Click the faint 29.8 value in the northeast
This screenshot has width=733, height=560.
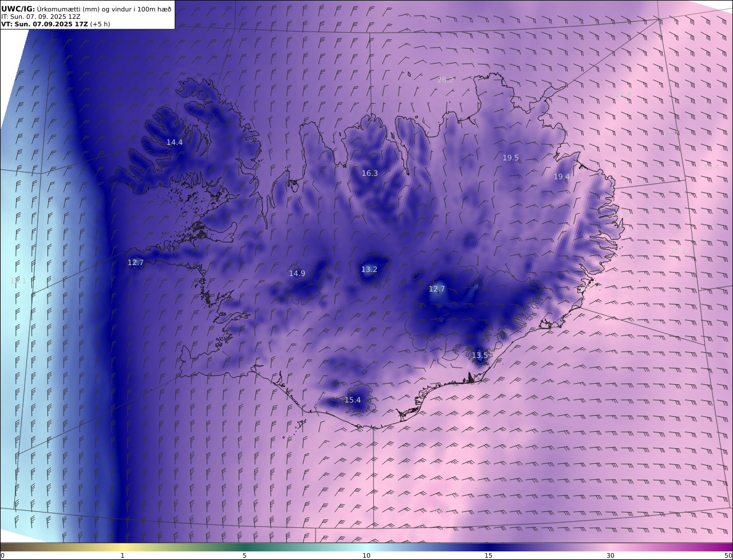[624, 94]
